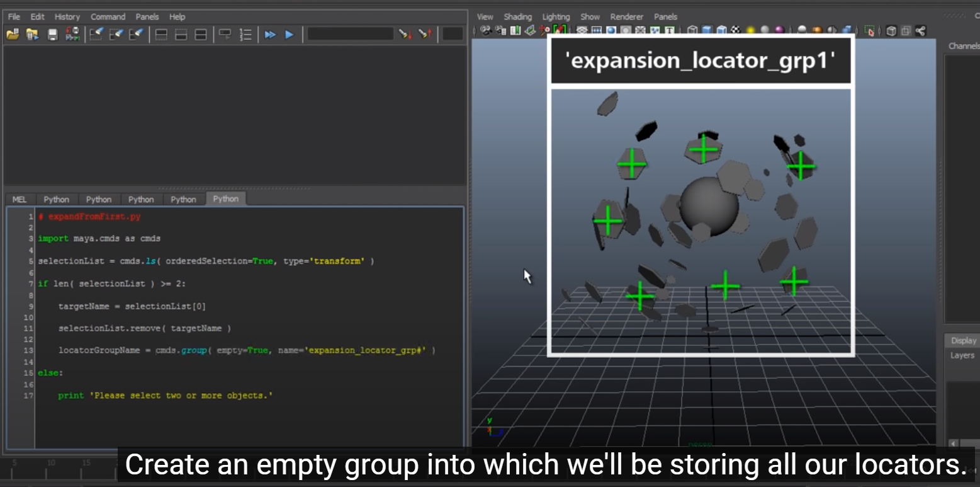This screenshot has height=487, width=980.
Task: Click the Smooth Shade All icon
Action: [707, 30]
